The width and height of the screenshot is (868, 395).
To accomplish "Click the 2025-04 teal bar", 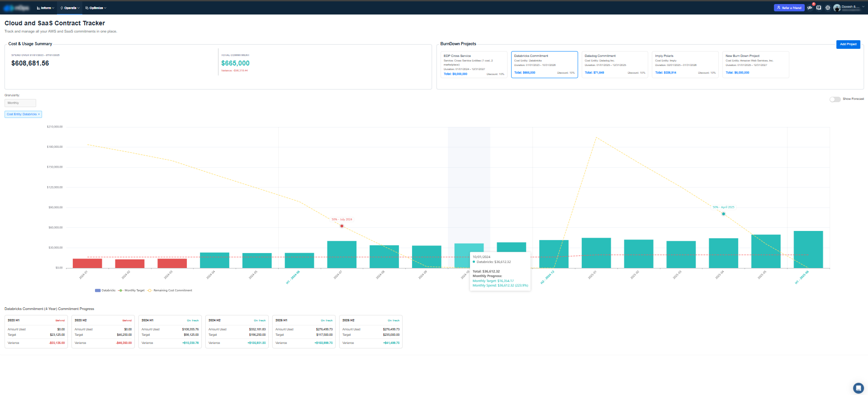I will [724, 253].
